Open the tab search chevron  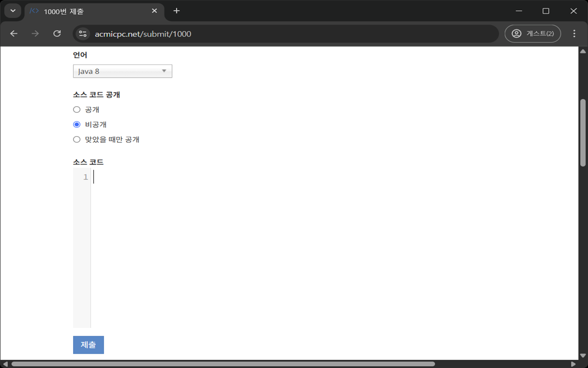12,11
